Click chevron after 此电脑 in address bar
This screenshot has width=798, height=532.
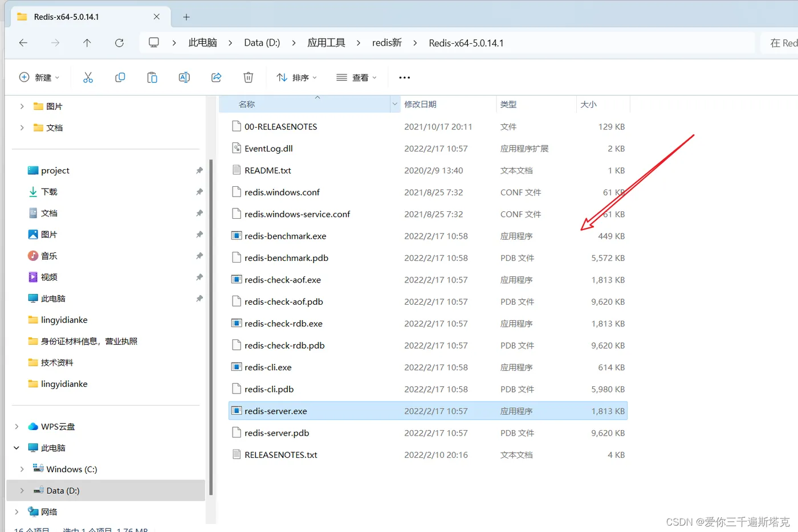230,43
